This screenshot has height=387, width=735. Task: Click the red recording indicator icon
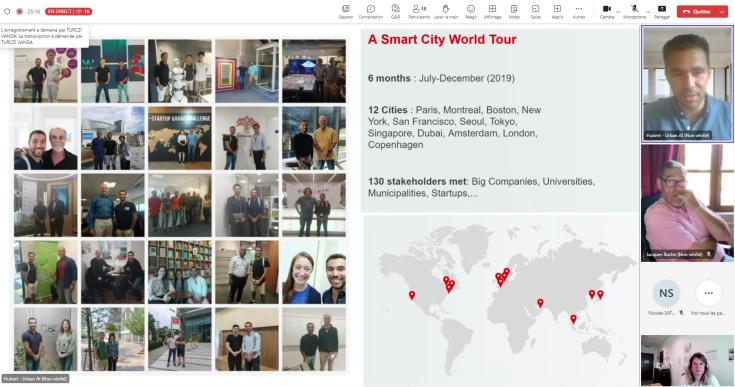(19, 11)
